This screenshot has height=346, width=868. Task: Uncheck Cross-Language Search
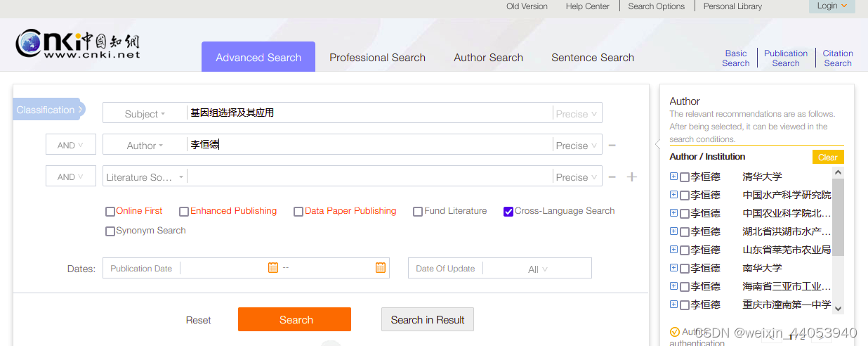point(508,211)
